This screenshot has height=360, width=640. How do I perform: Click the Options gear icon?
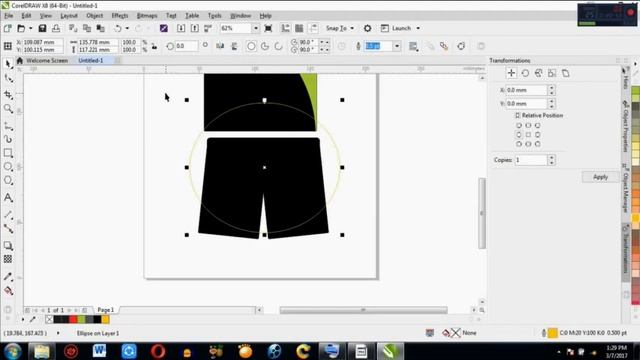point(367,28)
